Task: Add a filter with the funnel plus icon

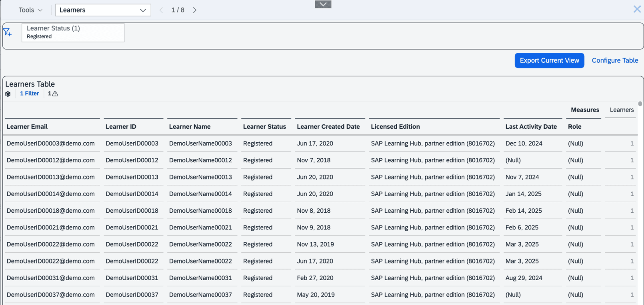Action: point(7,32)
